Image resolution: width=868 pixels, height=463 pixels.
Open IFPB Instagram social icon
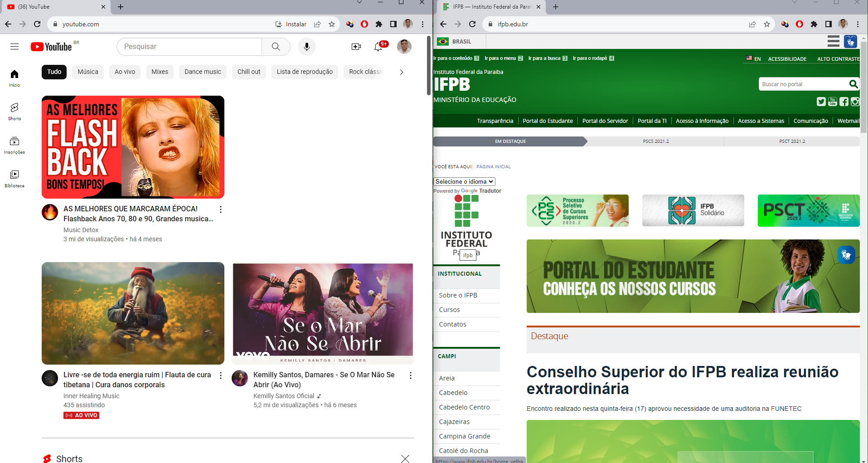[x=855, y=102]
